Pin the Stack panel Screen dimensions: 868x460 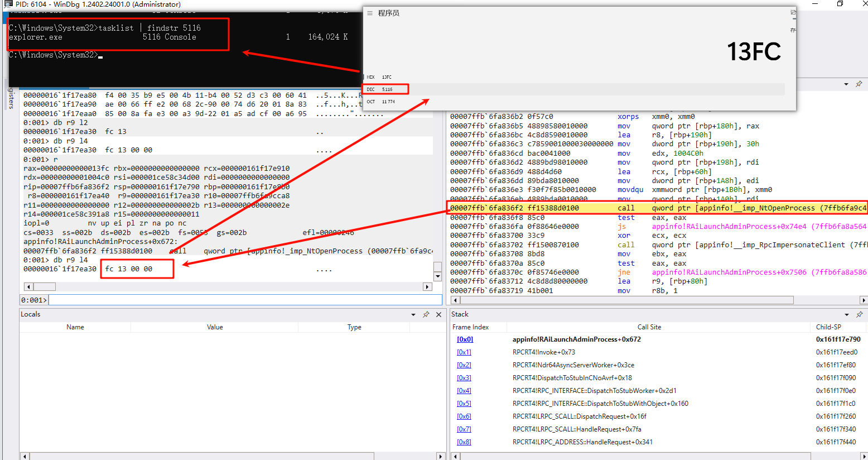pos(859,314)
